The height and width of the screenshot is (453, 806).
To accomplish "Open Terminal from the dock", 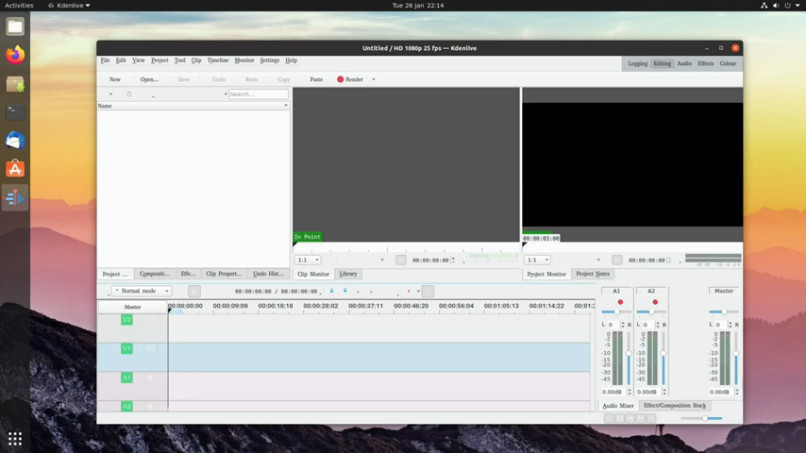I will pos(15,112).
